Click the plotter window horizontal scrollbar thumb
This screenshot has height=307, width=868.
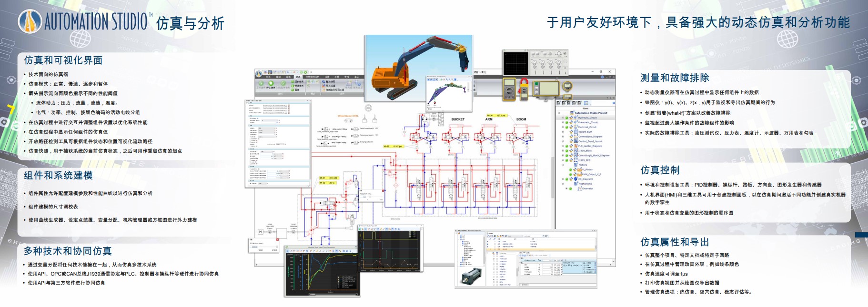tap(313, 294)
